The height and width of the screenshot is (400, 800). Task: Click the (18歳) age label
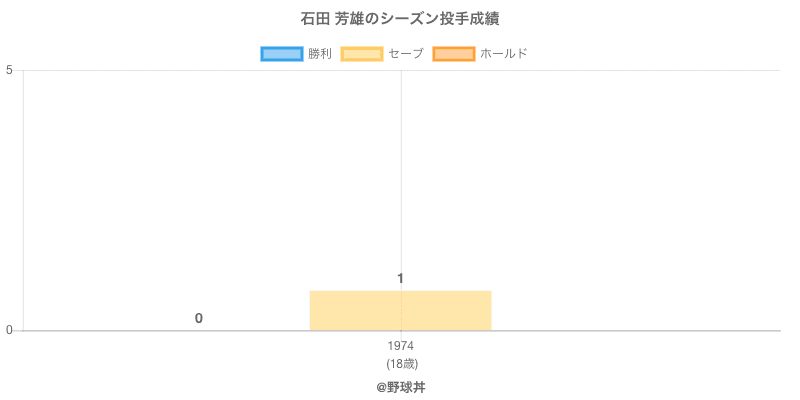click(400, 363)
